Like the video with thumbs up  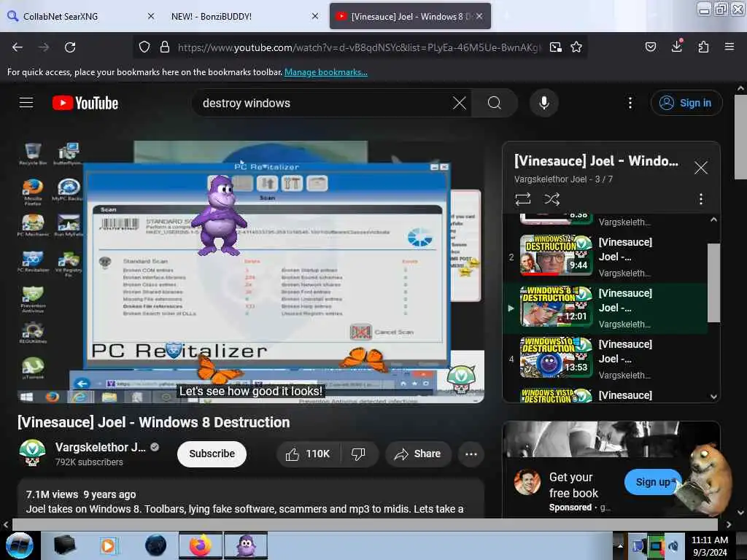pyautogui.click(x=309, y=454)
